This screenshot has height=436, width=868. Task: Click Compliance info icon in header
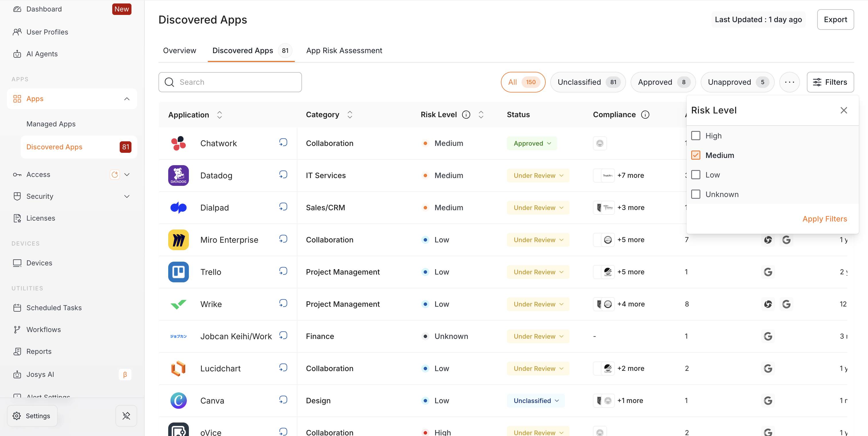click(x=645, y=115)
